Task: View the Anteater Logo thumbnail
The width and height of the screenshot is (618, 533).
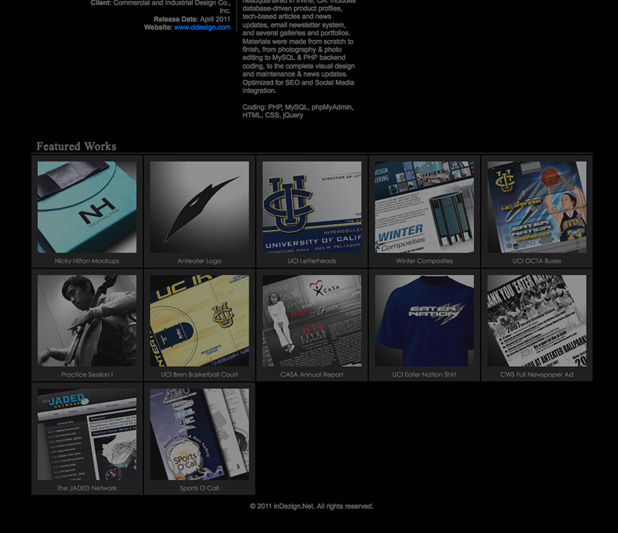Action: (199, 207)
